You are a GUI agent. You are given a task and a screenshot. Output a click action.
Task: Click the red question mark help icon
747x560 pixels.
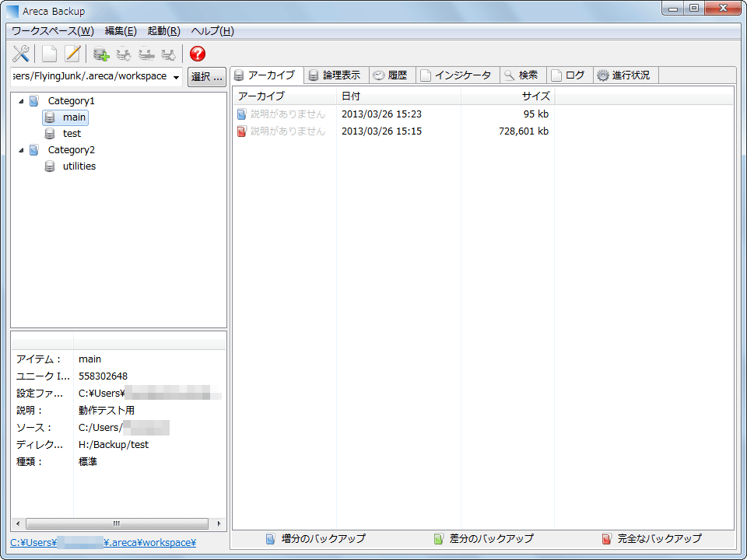pos(197,54)
